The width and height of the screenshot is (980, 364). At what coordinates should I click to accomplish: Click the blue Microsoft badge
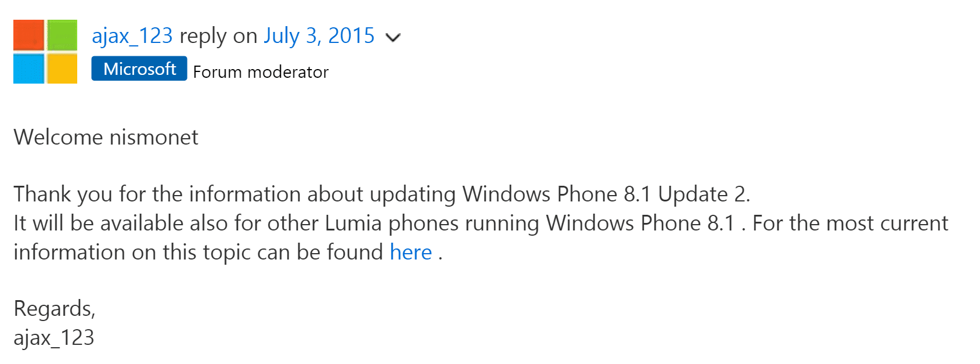coord(139,69)
